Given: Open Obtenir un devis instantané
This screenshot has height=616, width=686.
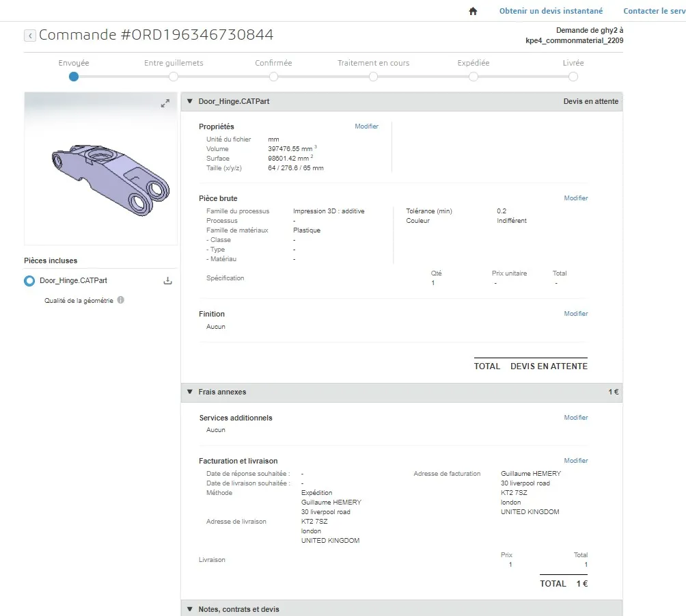Looking at the screenshot, I should click(551, 11).
